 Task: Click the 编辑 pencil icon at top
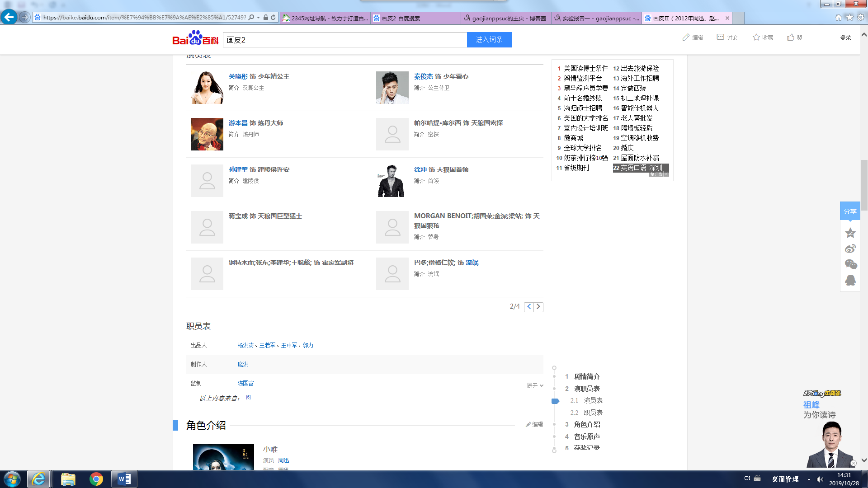pyautogui.click(x=686, y=38)
